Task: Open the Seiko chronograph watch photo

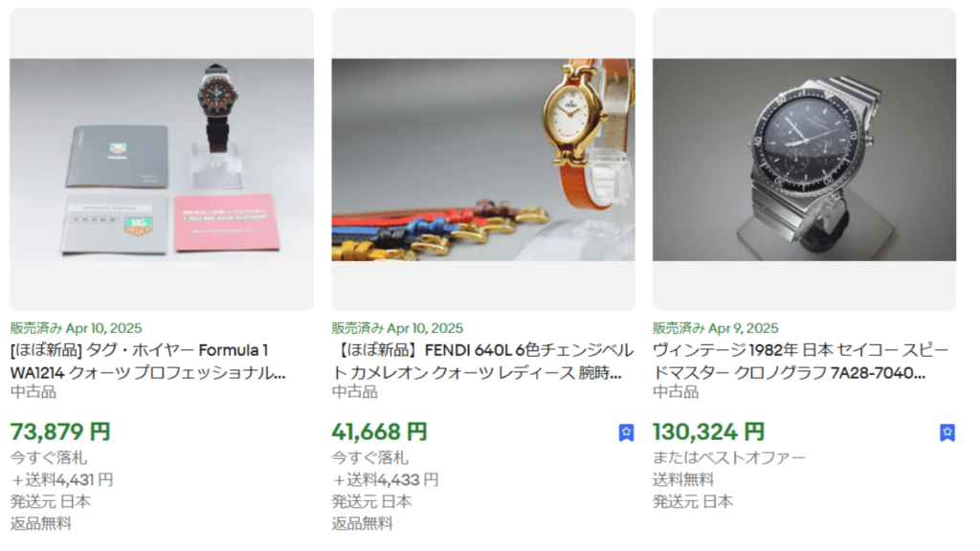Action: click(804, 160)
